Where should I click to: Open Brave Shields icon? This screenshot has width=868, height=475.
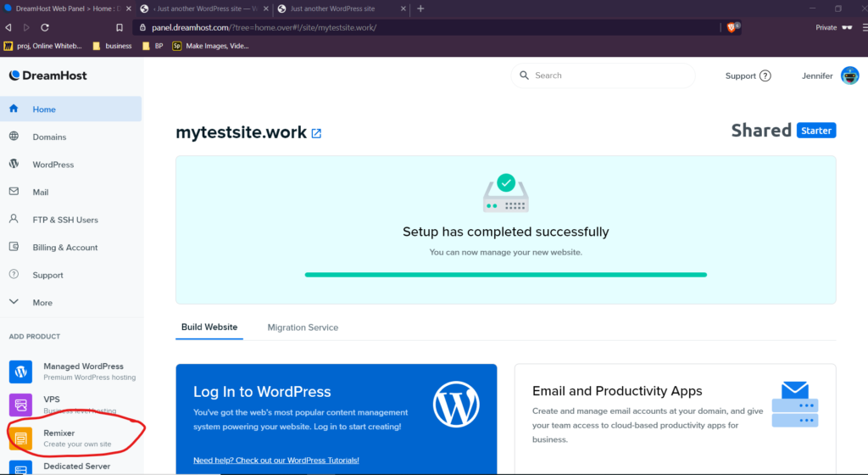[x=732, y=27]
